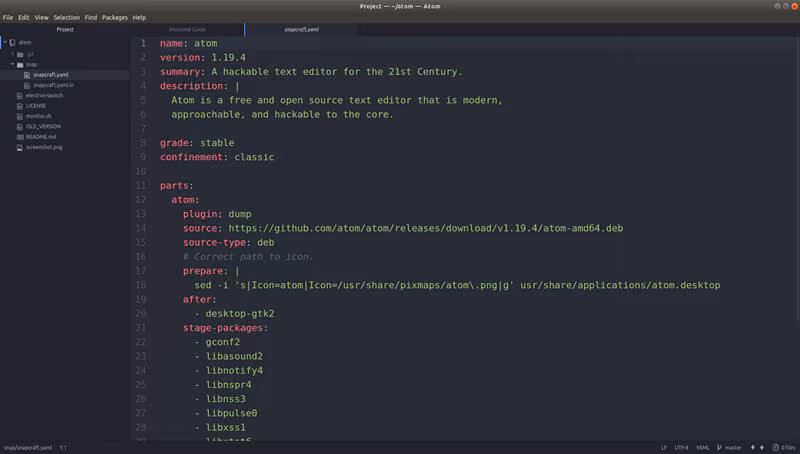Place cursor on 'version' key text
Viewport: 800px width, 454px height.
[x=180, y=58]
